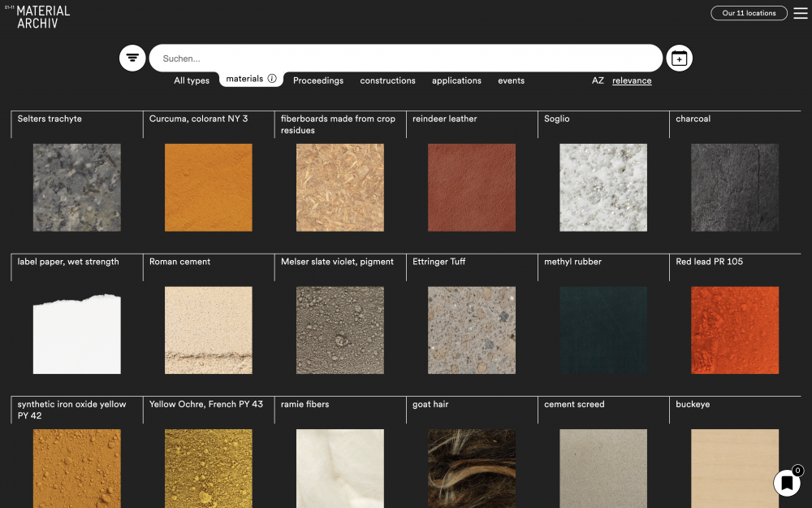Click the 'Ettringer Tuff' title

(438, 262)
